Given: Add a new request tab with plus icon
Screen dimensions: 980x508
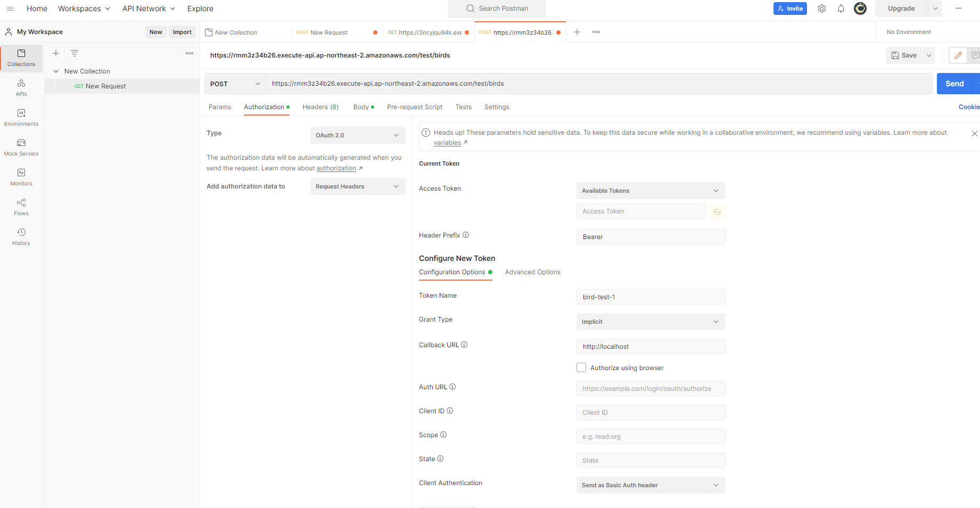Looking at the screenshot, I should pyautogui.click(x=577, y=32).
